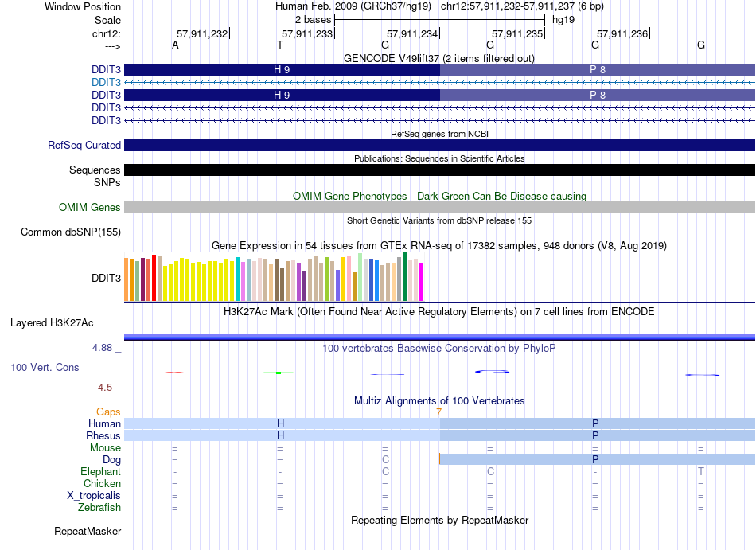Click the dark blue RefSeq Curated bar
This screenshot has width=756, height=550.
tap(439, 145)
